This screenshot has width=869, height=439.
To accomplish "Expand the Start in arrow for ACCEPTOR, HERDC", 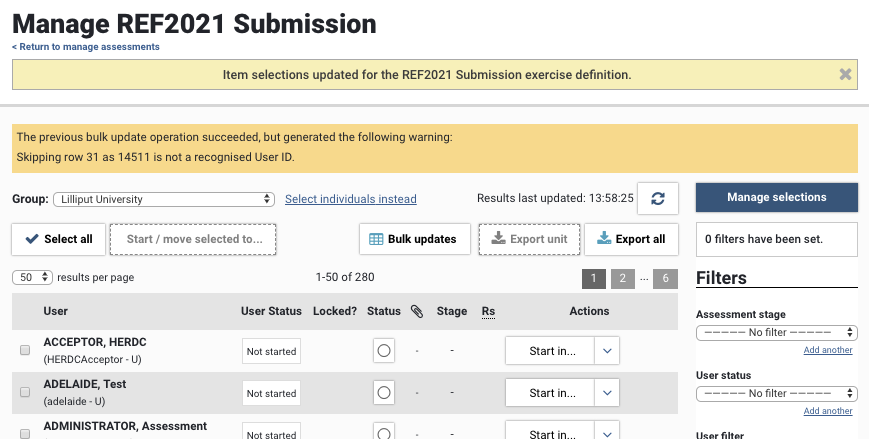I will [608, 351].
